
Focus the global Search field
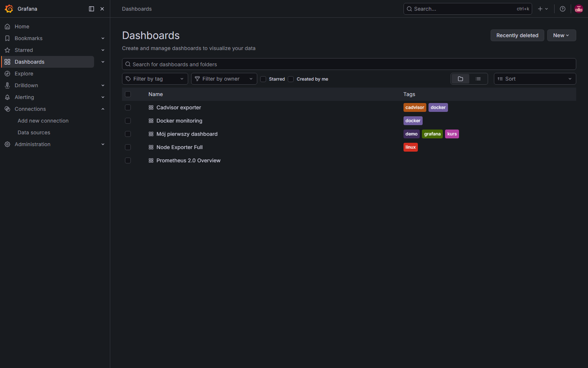pyautogui.click(x=468, y=9)
